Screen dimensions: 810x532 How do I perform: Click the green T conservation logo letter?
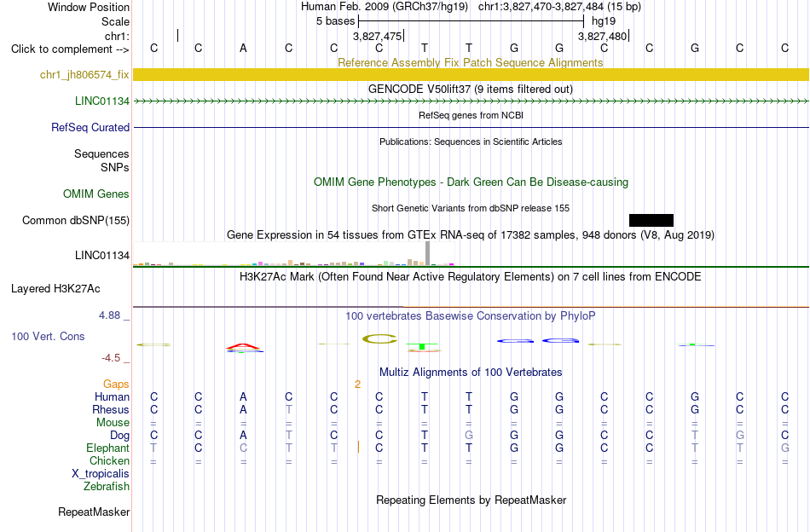[x=422, y=346]
